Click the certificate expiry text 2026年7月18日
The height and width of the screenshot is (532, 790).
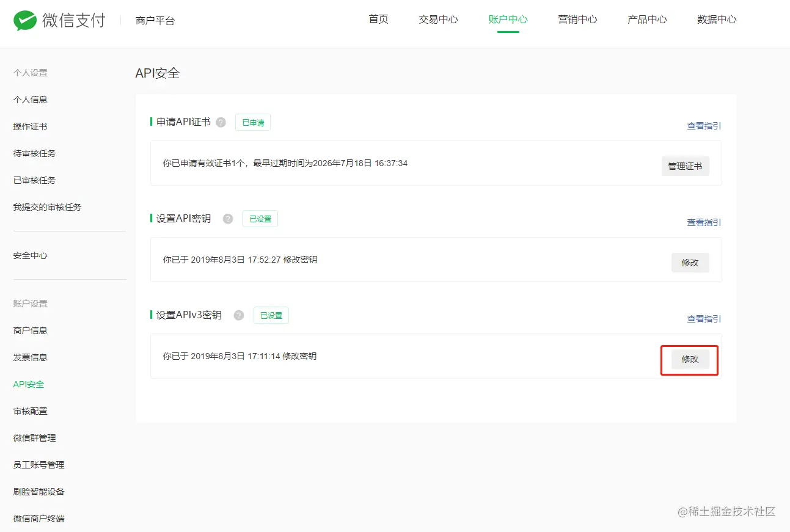[342, 163]
